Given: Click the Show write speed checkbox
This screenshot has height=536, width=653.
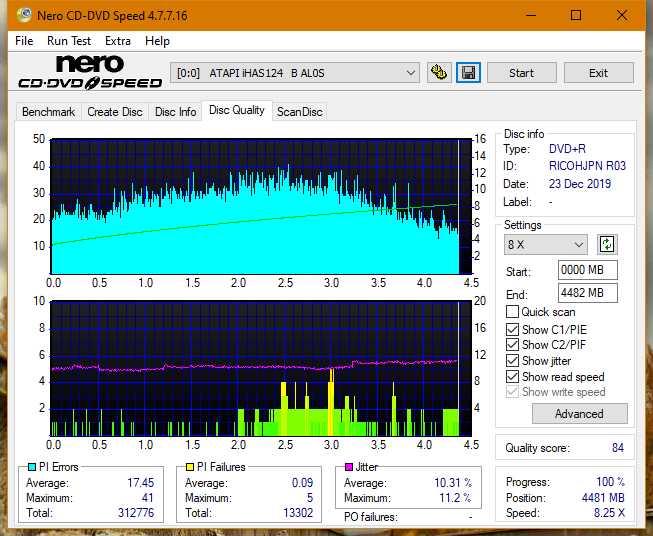Looking at the screenshot, I should 512,392.
